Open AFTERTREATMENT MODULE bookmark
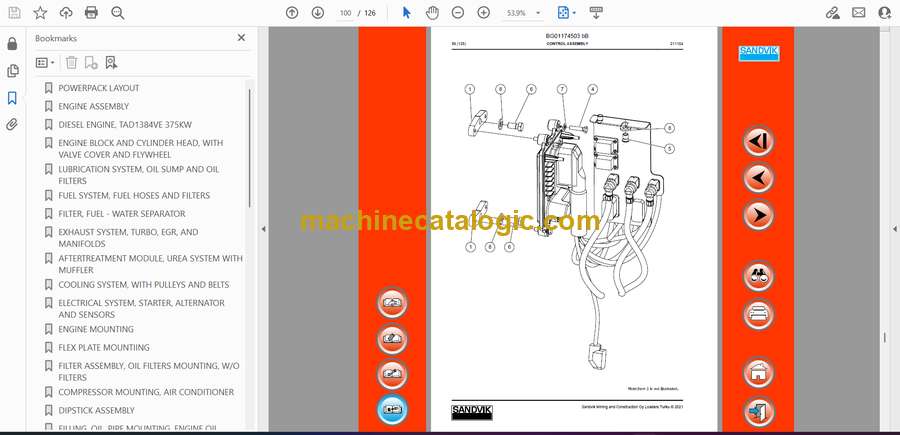This screenshot has width=900, height=435. [x=150, y=264]
